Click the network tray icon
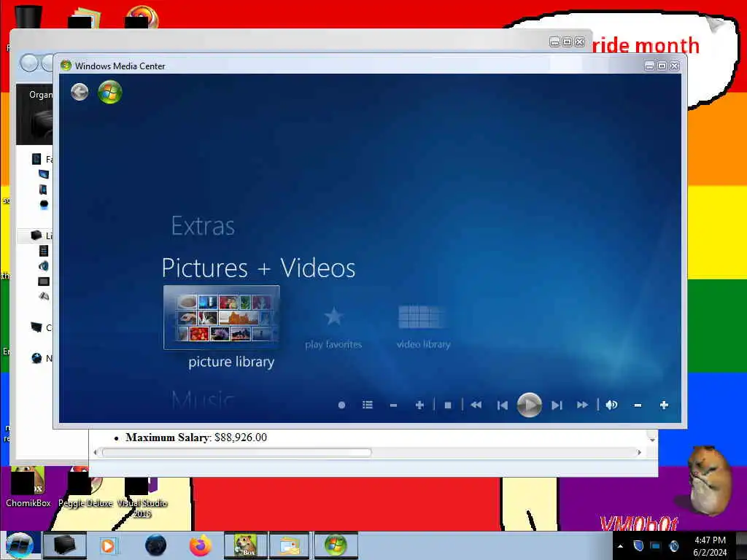This screenshot has width=747, height=560. [x=656, y=545]
